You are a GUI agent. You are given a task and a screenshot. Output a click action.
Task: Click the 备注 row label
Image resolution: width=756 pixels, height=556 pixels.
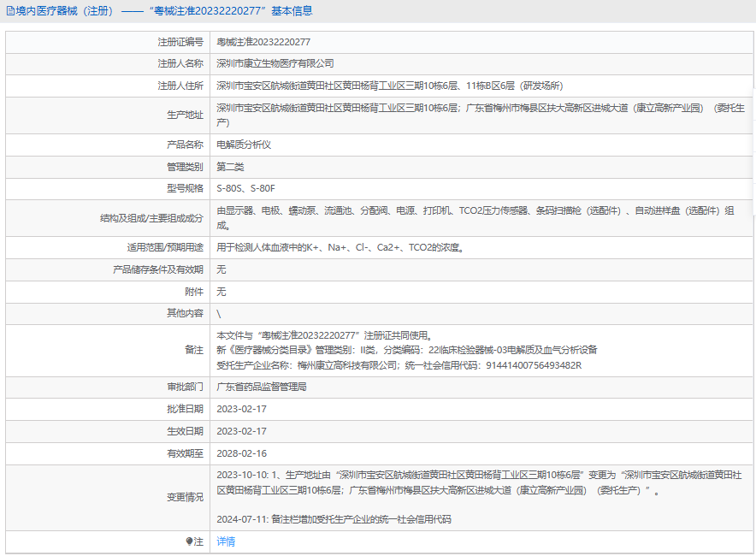(194, 350)
